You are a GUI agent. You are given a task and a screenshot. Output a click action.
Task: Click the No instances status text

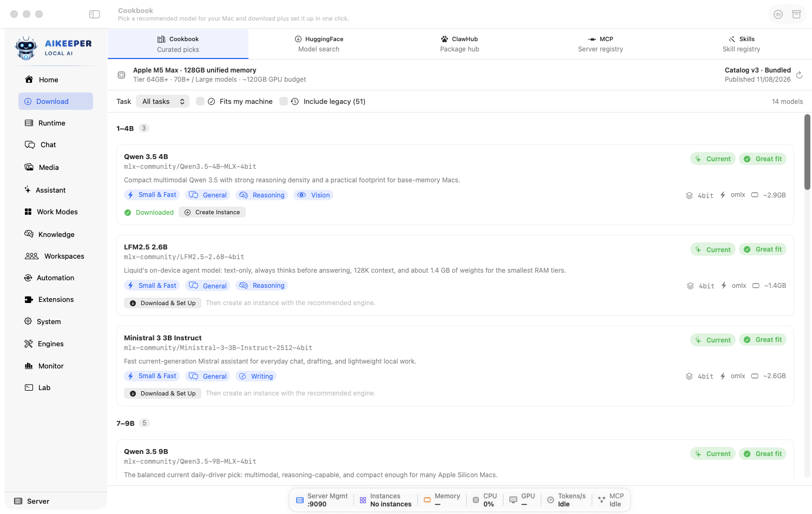[391, 504]
